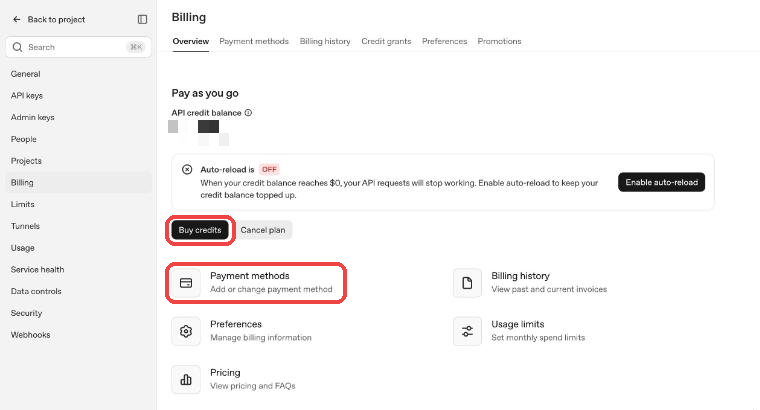The image size is (760, 410).
Task: Click the 'API credit balance' label
Action: [206, 113]
